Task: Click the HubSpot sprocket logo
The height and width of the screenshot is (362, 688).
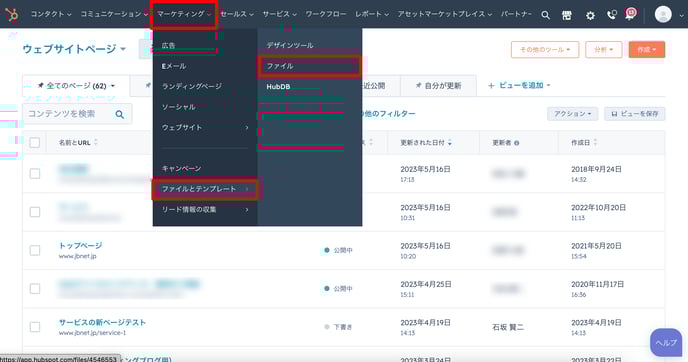Action: tap(12, 15)
